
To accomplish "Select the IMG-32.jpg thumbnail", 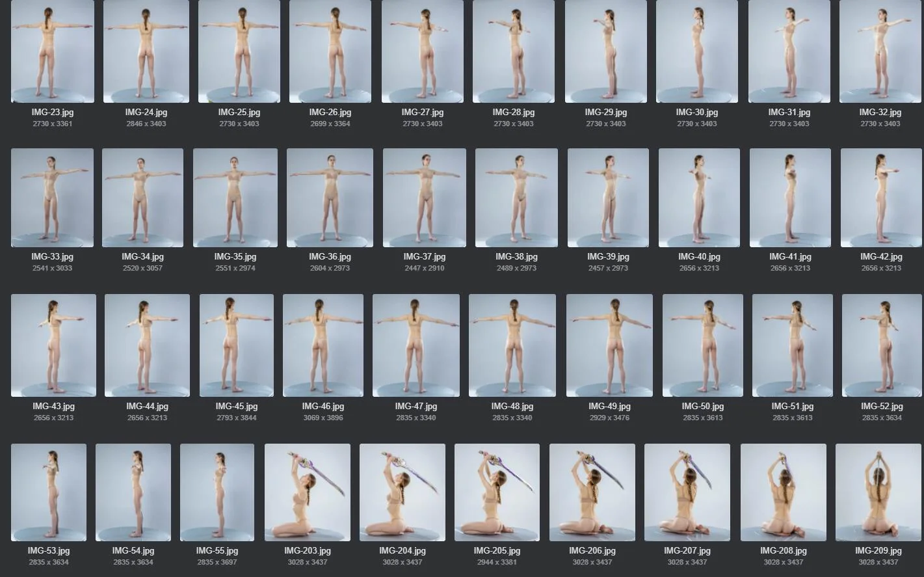I will (x=880, y=51).
